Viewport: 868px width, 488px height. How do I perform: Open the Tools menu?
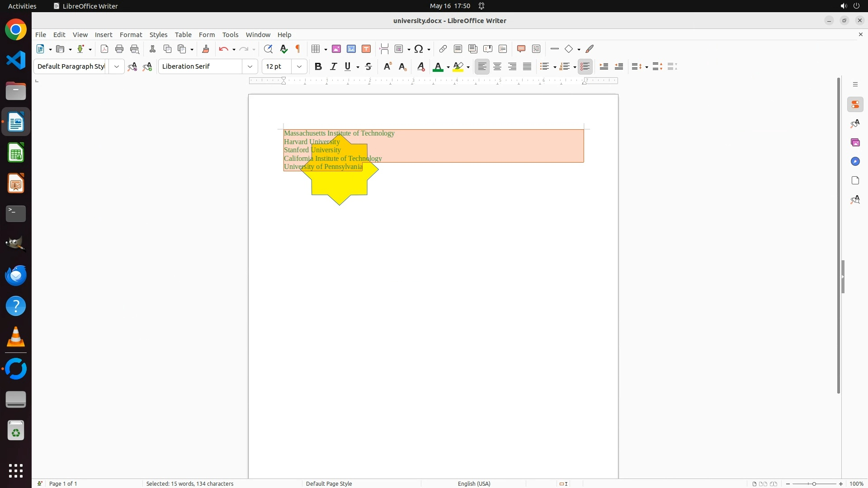pyautogui.click(x=230, y=35)
